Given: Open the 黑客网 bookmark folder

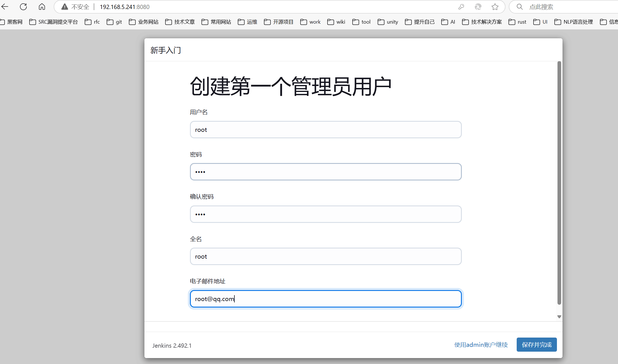Looking at the screenshot, I should coord(11,22).
